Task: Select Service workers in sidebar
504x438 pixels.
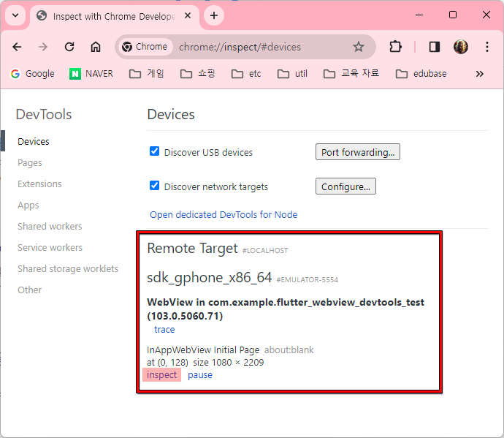Action: pyautogui.click(x=50, y=248)
